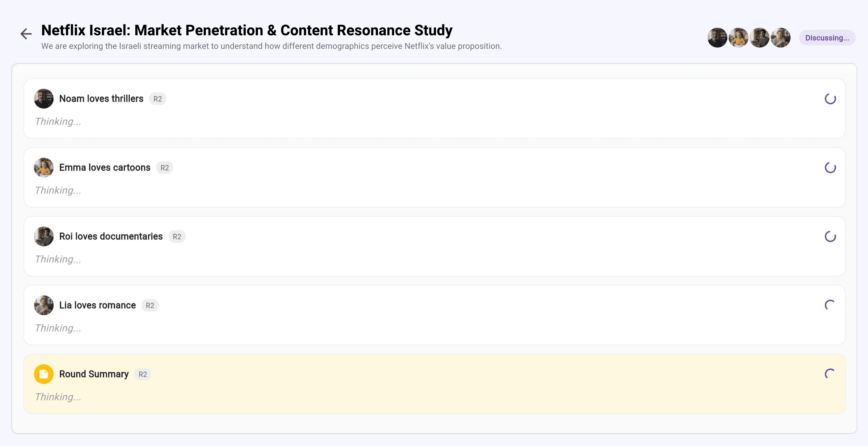Click 'Thinking...' text under Noam's card
The width and height of the screenshot is (868, 446).
(58, 122)
